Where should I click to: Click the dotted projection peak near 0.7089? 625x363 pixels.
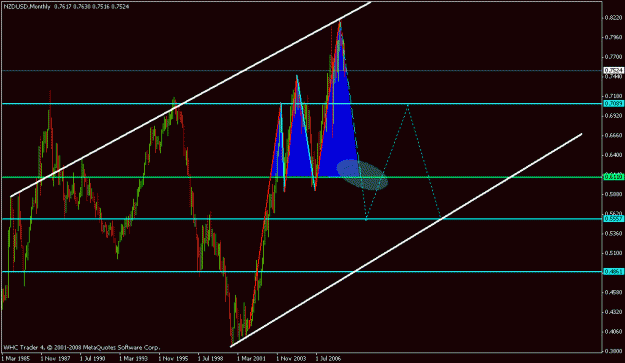[407, 105]
